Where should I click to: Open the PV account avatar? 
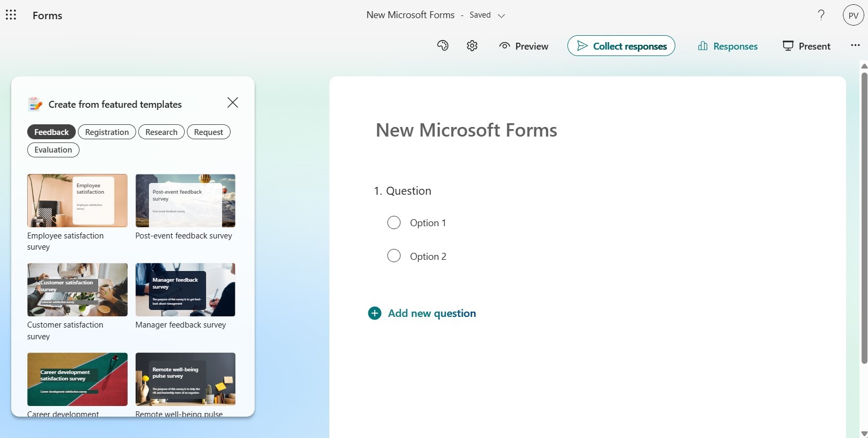pos(853,15)
